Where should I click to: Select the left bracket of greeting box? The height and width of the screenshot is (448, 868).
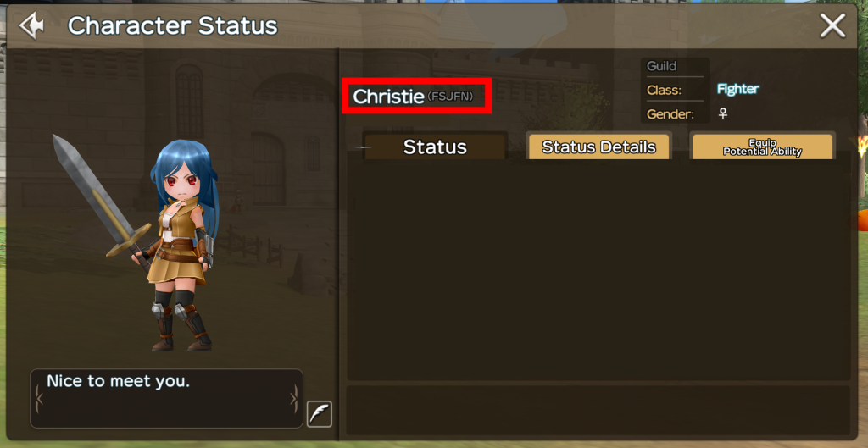pos(38,399)
